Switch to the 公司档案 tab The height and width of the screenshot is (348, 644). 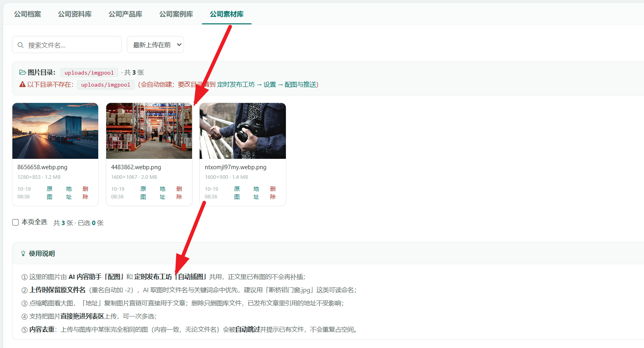click(28, 14)
